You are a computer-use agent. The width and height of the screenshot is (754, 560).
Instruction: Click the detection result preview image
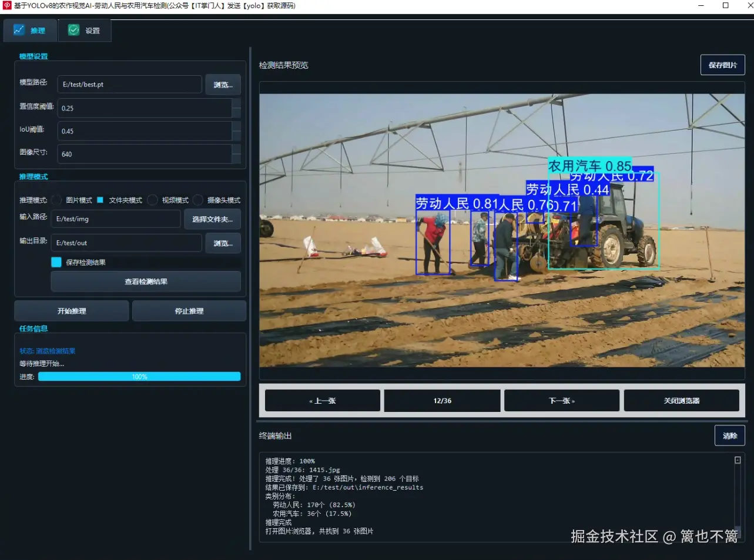coord(502,230)
